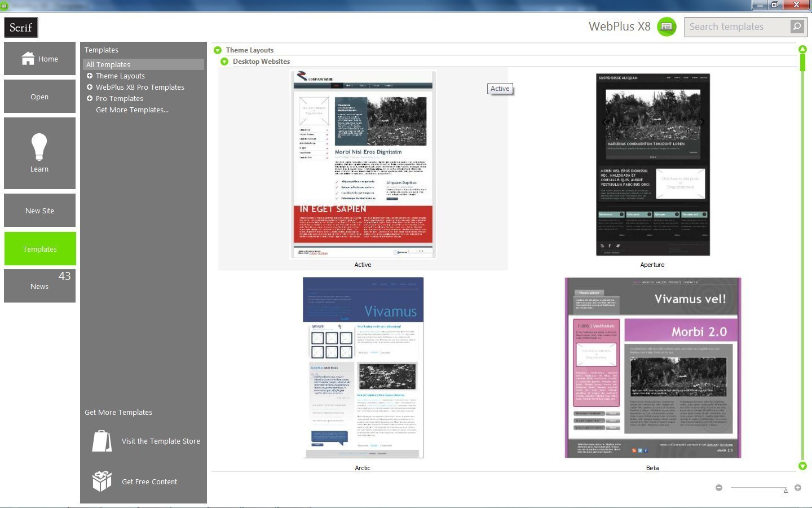Open Visit the Template Store link
The image size is (812, 508).
coord(161,441)
